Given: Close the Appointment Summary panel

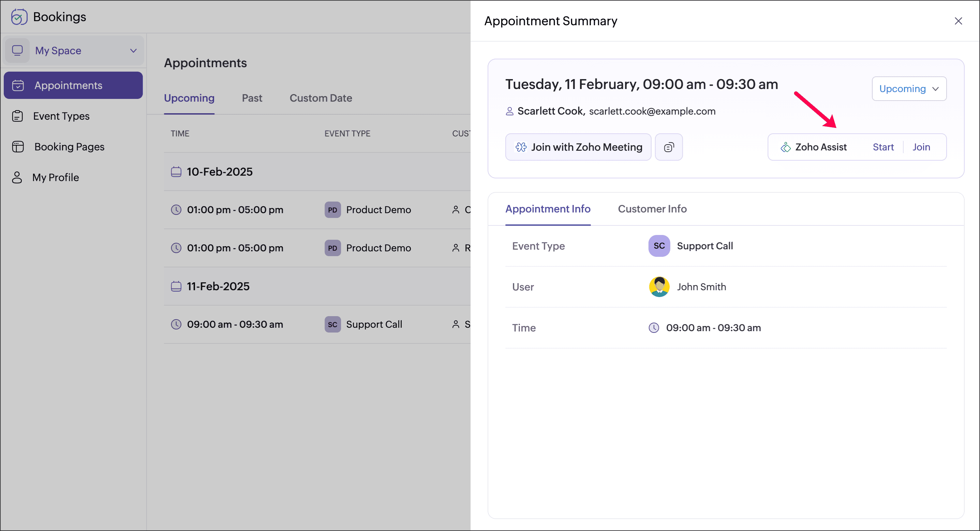Looking at the screenshot, I should tap(958, 21).
